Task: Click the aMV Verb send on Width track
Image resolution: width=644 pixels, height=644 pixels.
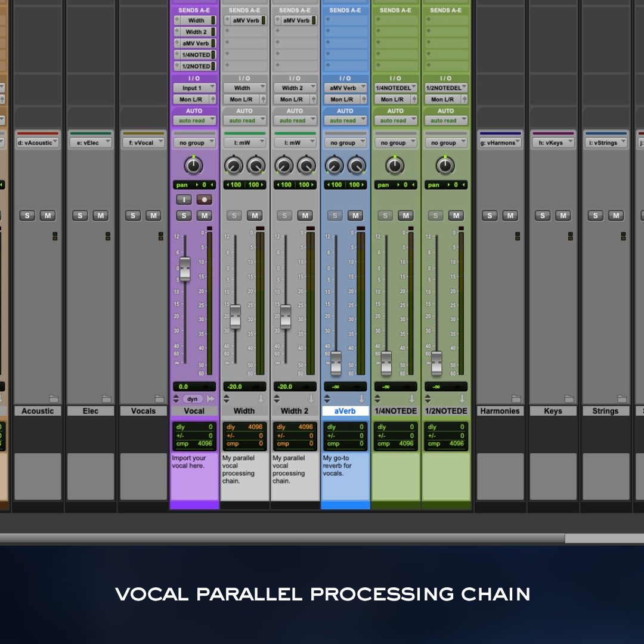Action: tap(245, 20)
